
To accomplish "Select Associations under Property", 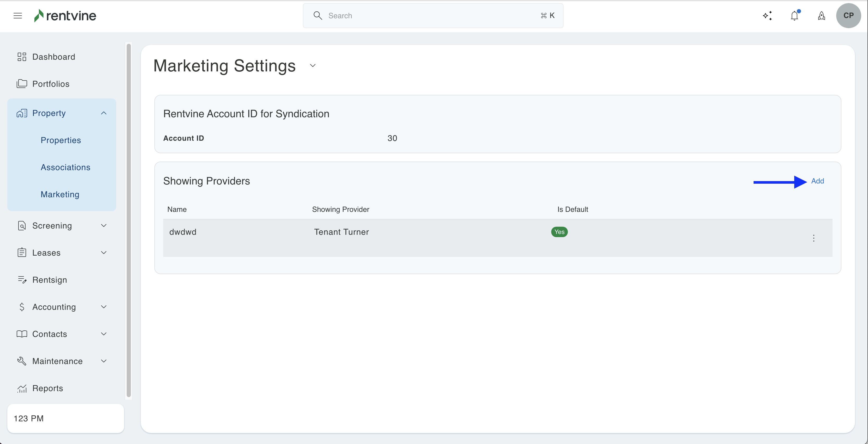I will click(x=65, y=167).
